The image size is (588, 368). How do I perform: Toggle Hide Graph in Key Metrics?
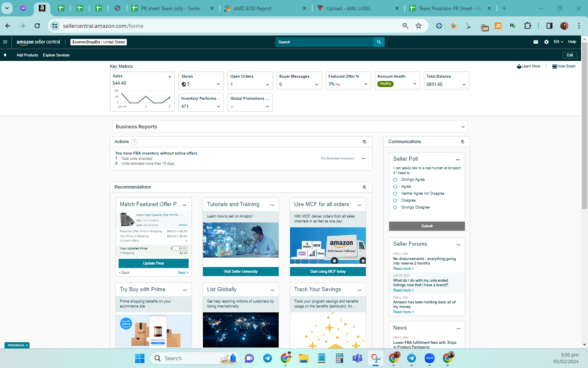564,66
